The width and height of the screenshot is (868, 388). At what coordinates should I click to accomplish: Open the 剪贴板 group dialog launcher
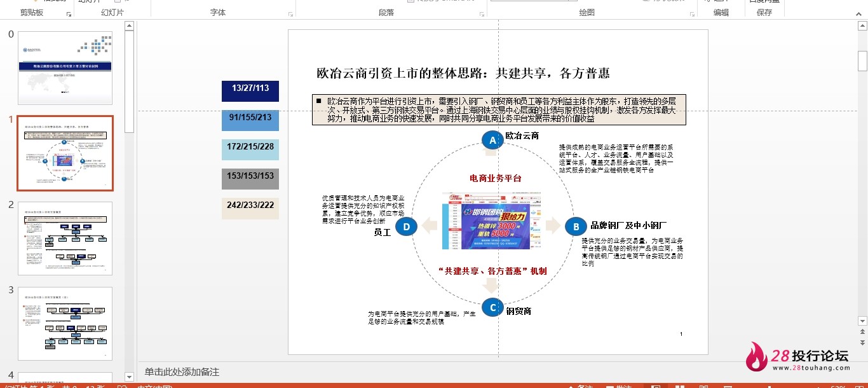[69, 13]
